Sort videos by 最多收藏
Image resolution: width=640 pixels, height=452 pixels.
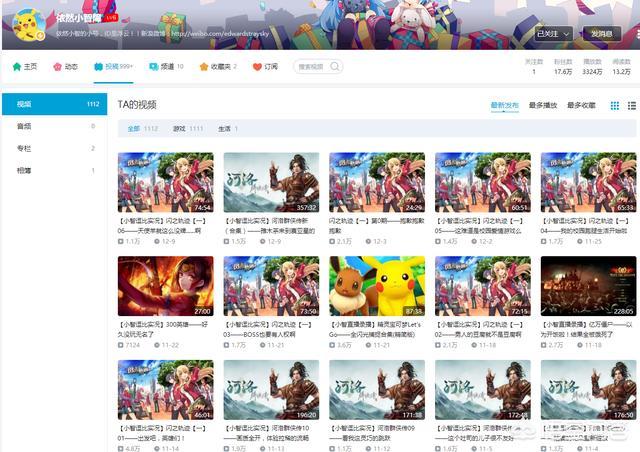[581, 105]
